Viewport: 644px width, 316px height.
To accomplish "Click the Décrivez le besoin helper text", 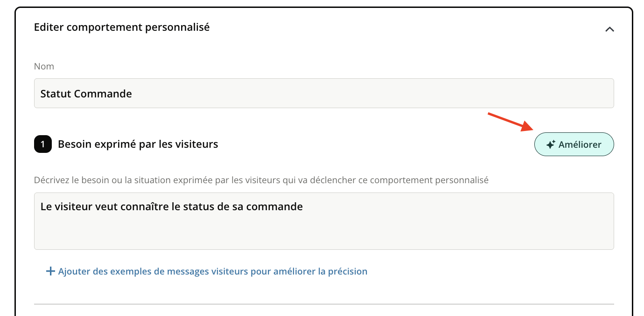I will [261, 180].
